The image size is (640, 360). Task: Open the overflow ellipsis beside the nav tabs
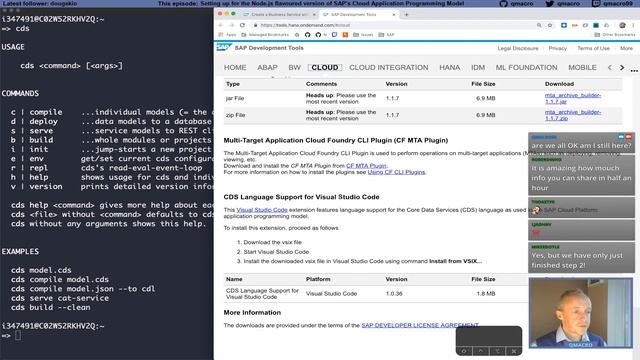(634, 70)
